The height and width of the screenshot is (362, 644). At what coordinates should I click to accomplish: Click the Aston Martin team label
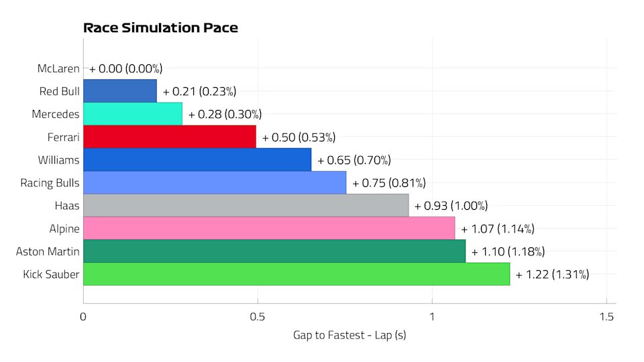(48, 251)
